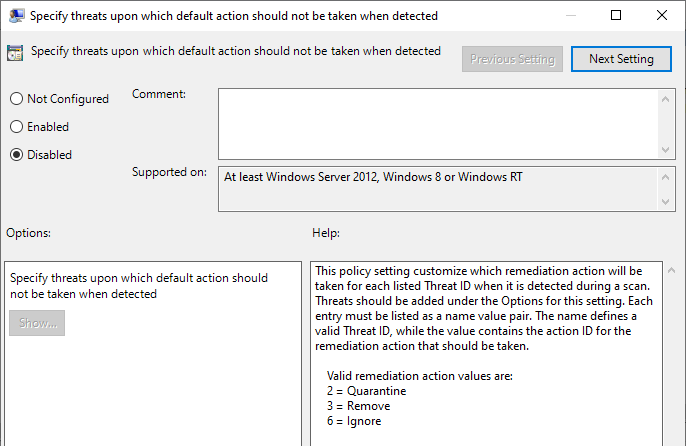Click the policy setting icon beside the heading
Viewport: 686px width, 446px height.
(x=15, y=53)
